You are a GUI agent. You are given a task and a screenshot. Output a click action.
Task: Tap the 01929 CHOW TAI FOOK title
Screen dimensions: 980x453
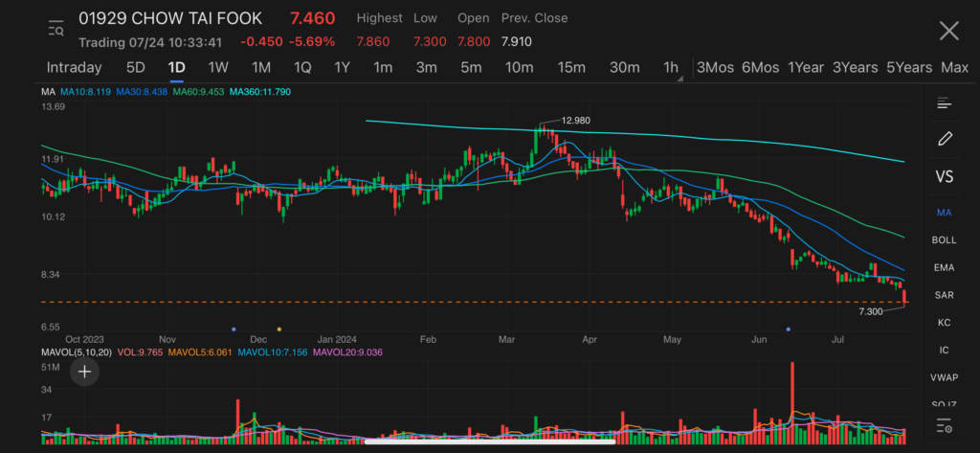tap(170, 18)
